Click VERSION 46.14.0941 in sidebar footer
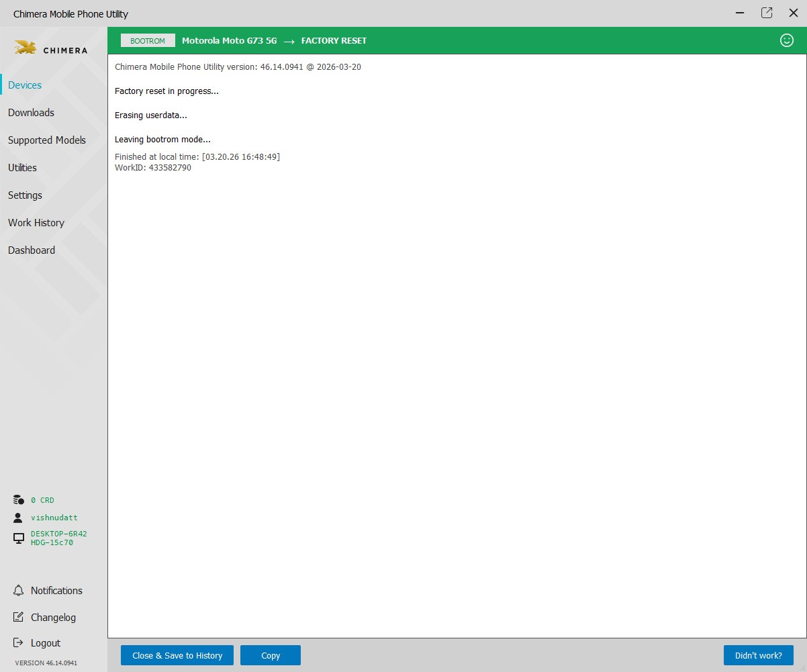807x672 pixels. 46,663
